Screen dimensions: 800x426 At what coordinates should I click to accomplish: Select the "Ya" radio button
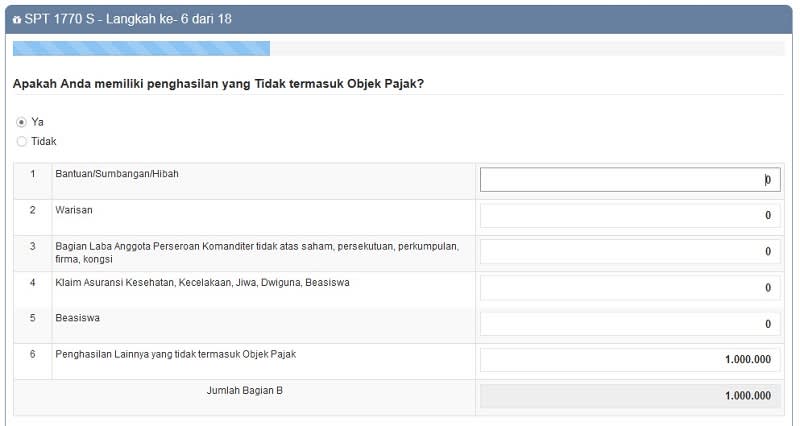click(x=21, y=122)
